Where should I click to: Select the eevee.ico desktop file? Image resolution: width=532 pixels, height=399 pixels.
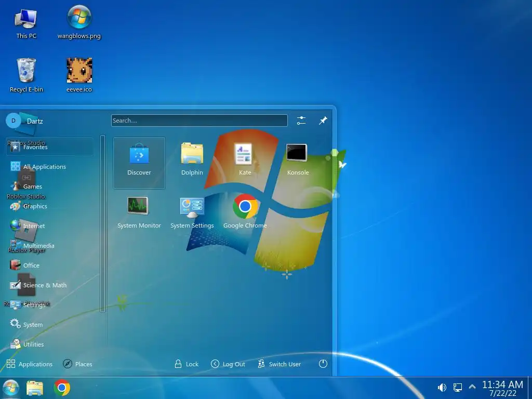(79, 75)
